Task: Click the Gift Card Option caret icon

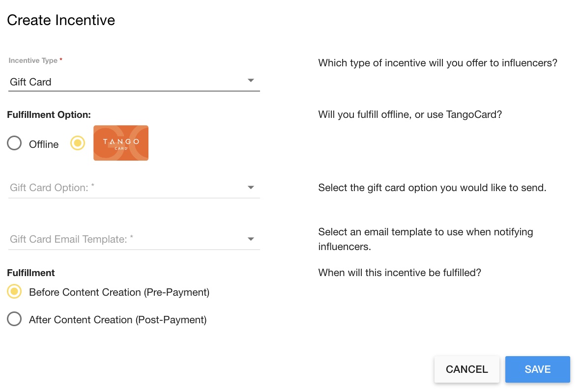Action: [251, 187]
